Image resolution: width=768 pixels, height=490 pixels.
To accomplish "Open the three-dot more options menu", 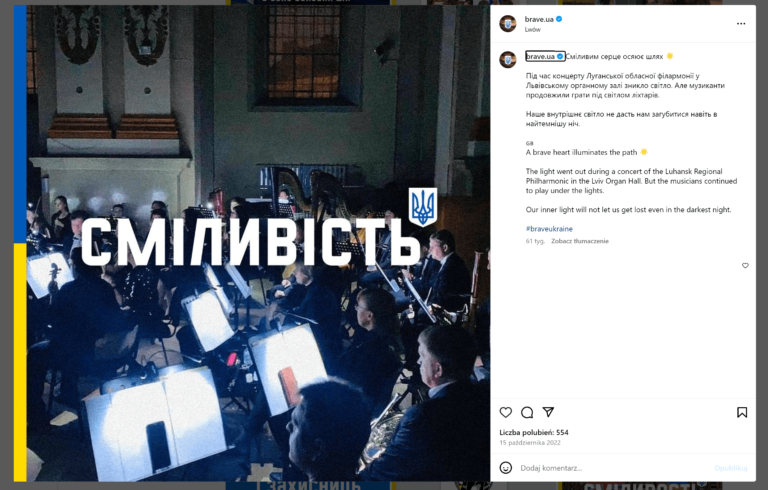I will coord(741,24).
